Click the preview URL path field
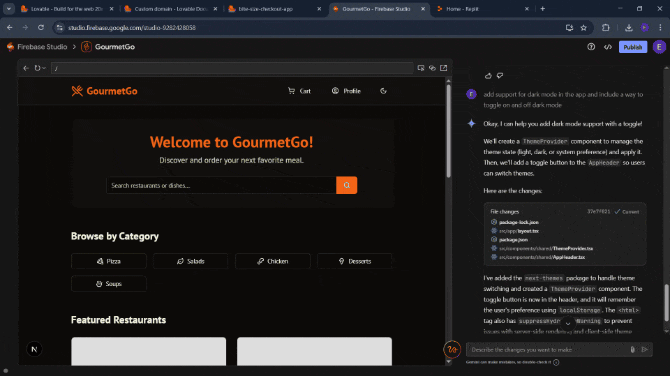 [232, 68]
